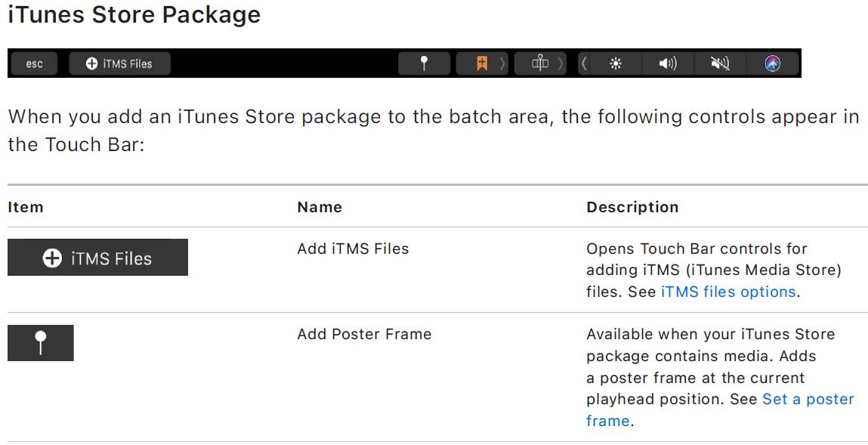Click the plus icon on table iTMS Files button

(52, 258)
